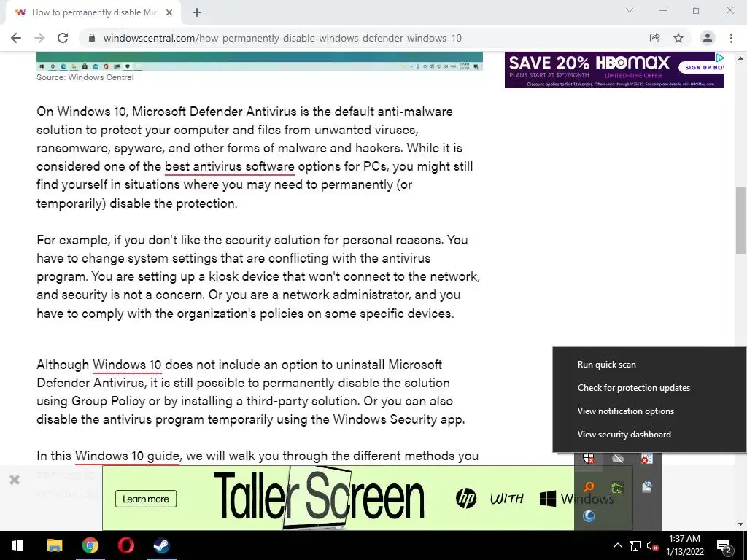Go forward in browser history
The image size is (747, 560).
point(39,38)
